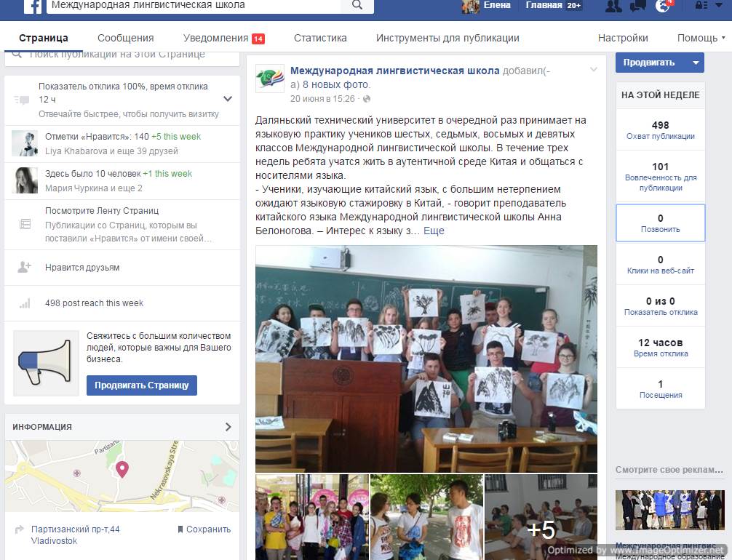Image resolution: width=732 pixels, height=560 pixels.
Task: Click Продвигать Страницу button
Action: (x=141, y=385)
